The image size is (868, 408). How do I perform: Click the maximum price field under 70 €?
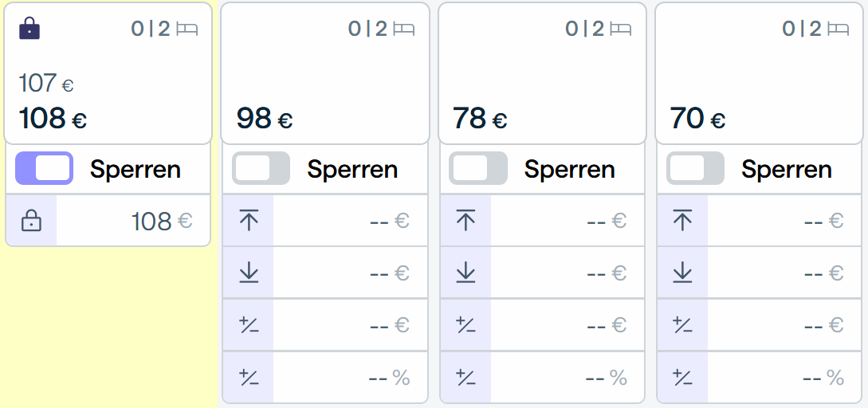pos(784,221)
